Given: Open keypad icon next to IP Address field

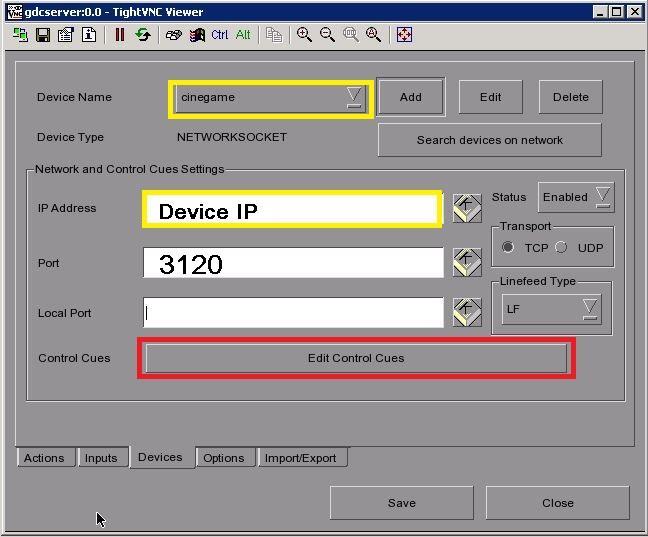Looking at the screenshot, I should point(467,208).
